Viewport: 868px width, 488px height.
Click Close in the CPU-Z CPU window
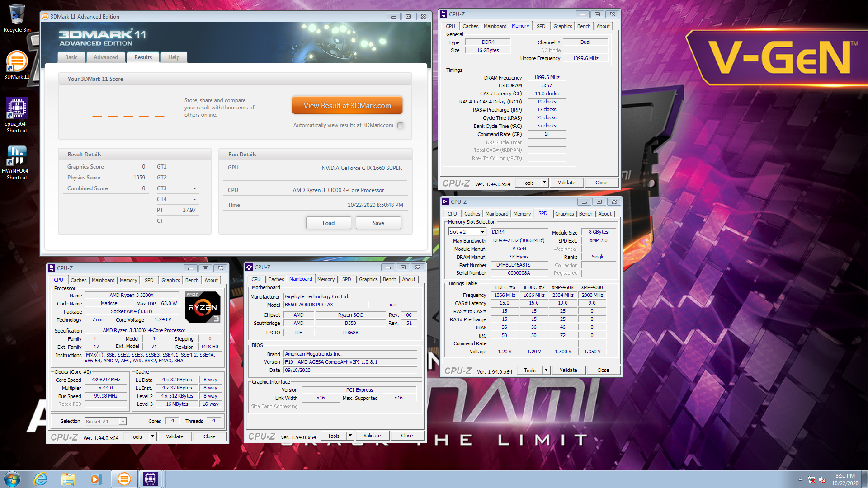pos(209,436)
